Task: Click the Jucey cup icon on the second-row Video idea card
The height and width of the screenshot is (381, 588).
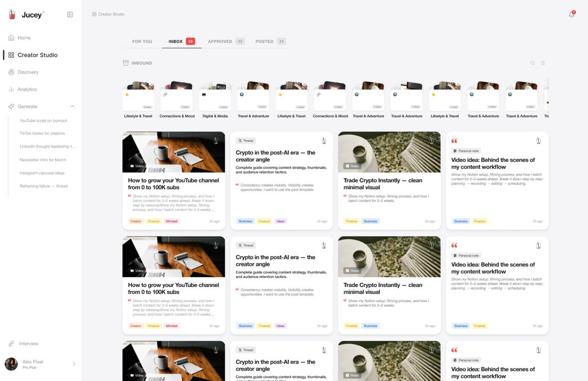Action: (x=538, y=245)
